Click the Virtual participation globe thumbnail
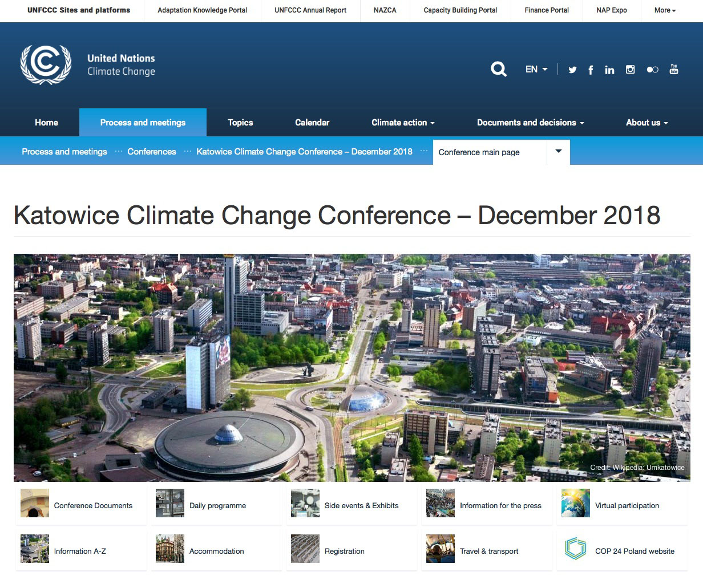 [576, 503]
